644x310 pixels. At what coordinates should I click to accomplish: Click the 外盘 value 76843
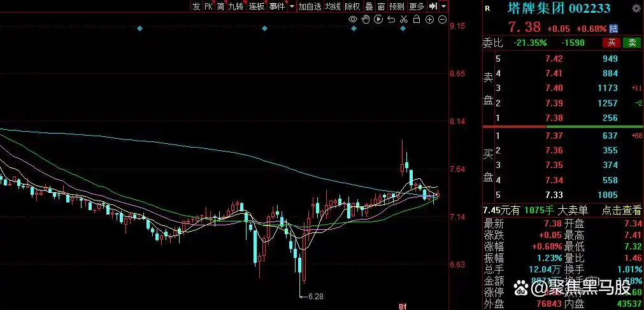click(549, 304)
